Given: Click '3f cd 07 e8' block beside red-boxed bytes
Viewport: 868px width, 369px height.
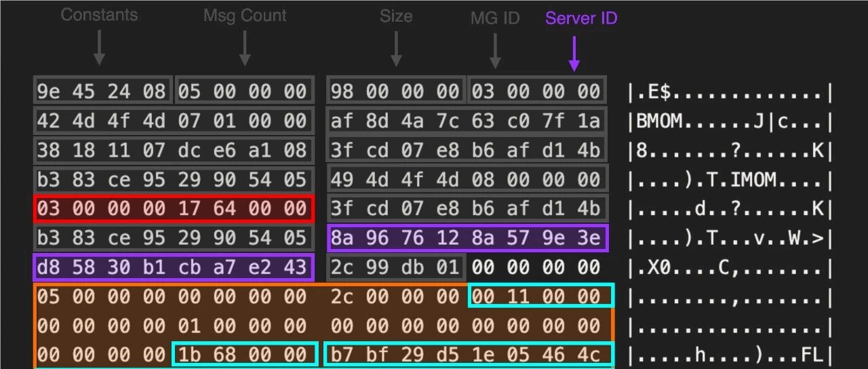Looking at the screenshot, I should click(468, 208).
